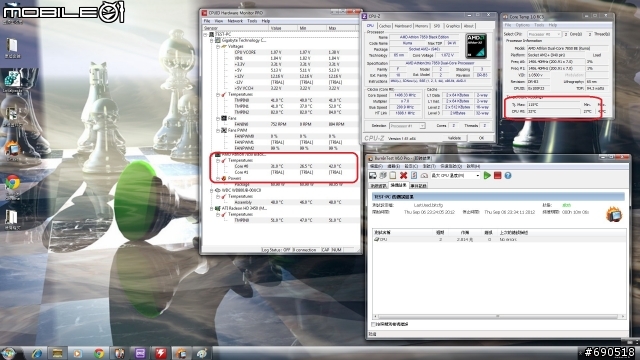The width and height of the screenshot is (640, 360).
Task: Stop tests with the red stop button
Action: click(497, 176)
